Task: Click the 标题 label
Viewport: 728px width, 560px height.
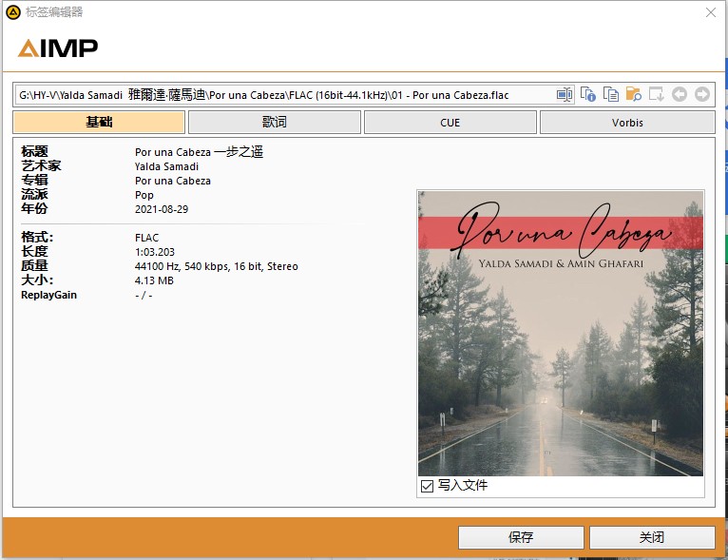Action: tap(34, 152)
